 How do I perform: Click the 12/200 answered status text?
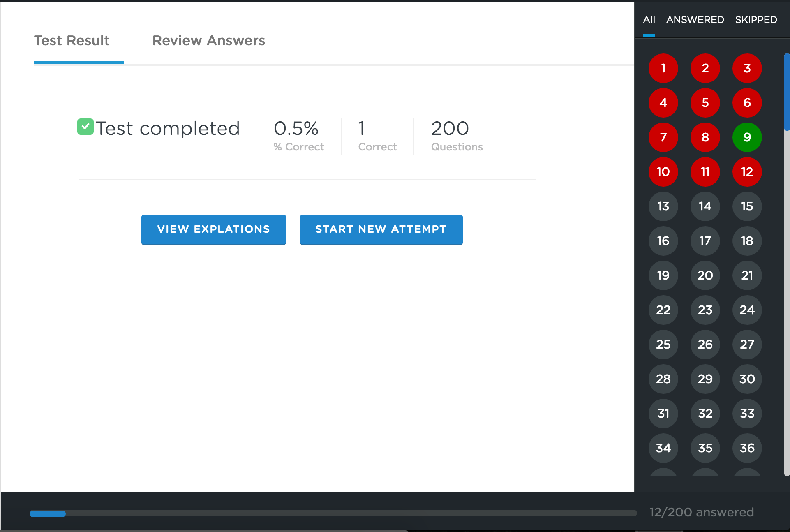click(702, 512)
